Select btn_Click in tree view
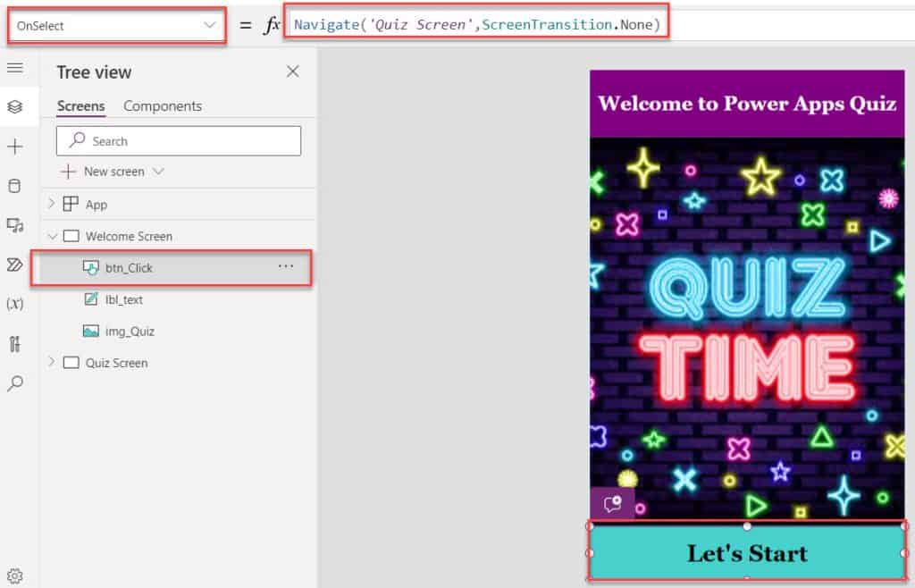 (129, 268)
